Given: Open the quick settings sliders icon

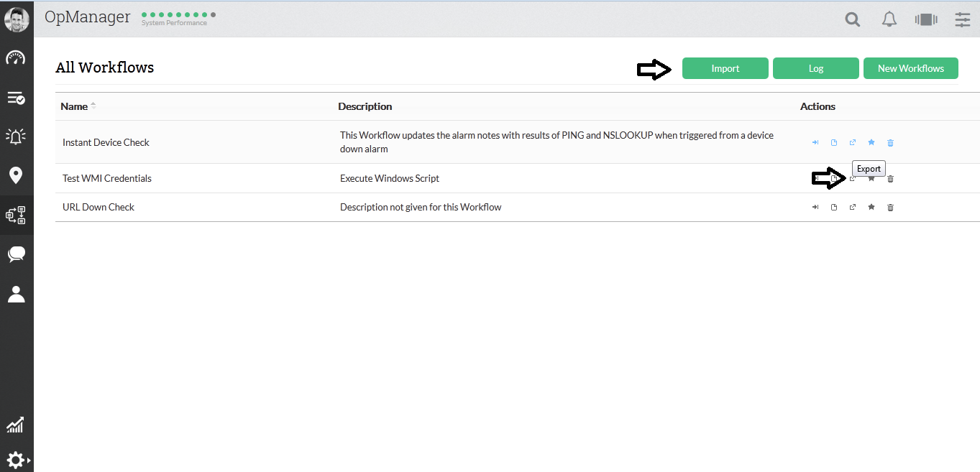Looking at the screenshot, I should (963, 20).
